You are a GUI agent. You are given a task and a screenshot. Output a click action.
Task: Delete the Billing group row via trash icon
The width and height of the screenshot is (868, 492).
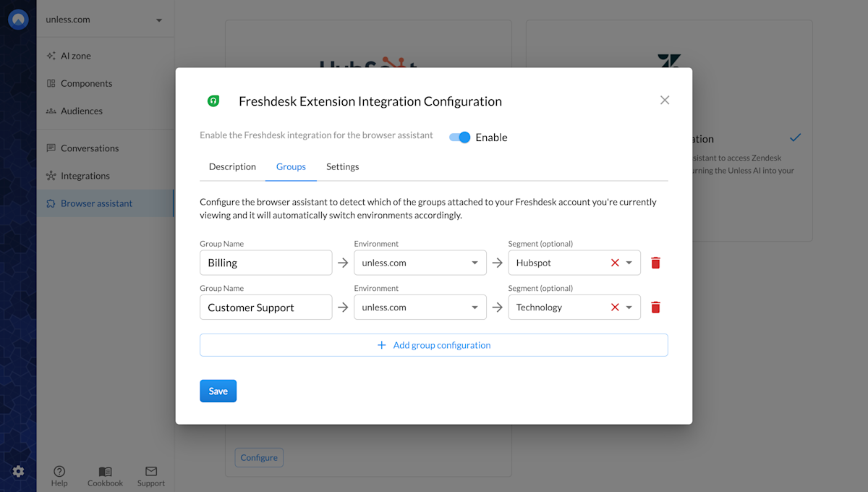coord(655,263)
